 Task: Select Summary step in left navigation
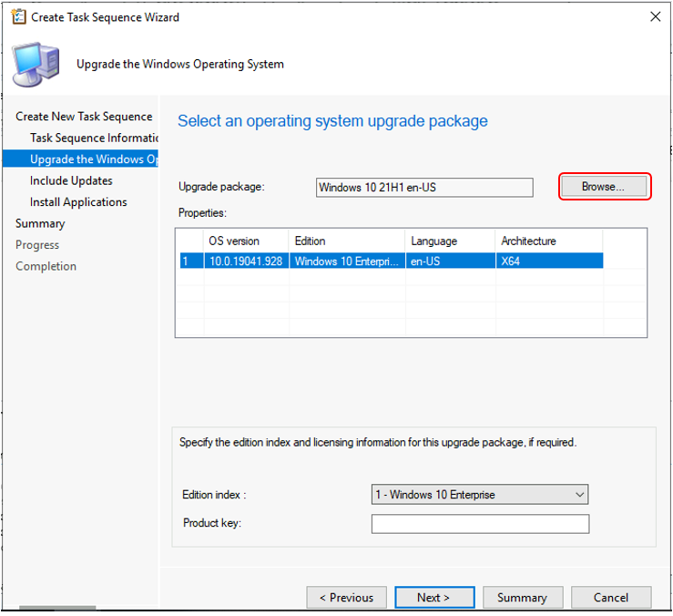pos(40,223)
